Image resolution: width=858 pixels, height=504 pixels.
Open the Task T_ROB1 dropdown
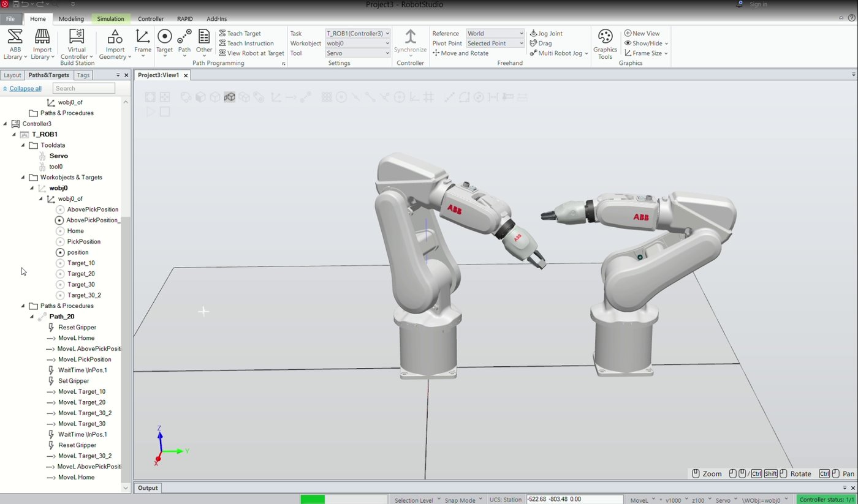tap(357, 34)
